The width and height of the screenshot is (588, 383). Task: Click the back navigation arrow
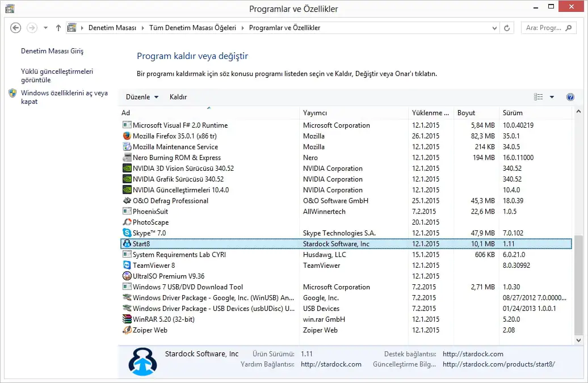pyautogui.click(x=16, y=28)
